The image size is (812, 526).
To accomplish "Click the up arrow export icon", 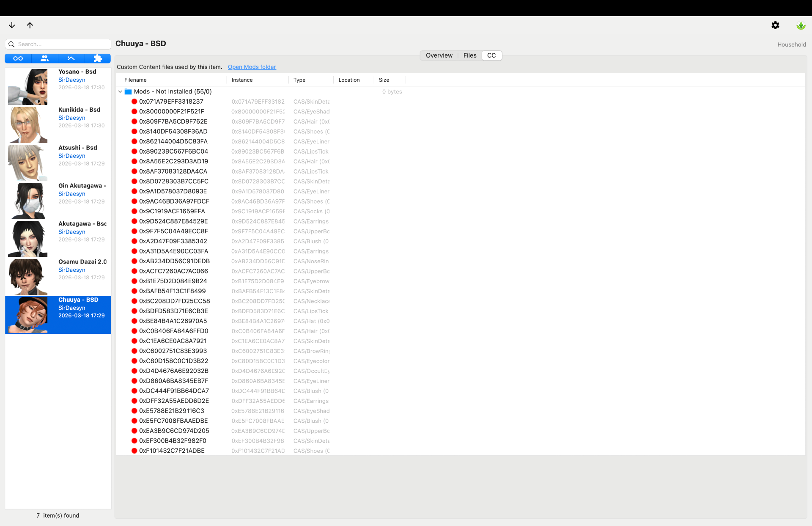I will 30,25.
